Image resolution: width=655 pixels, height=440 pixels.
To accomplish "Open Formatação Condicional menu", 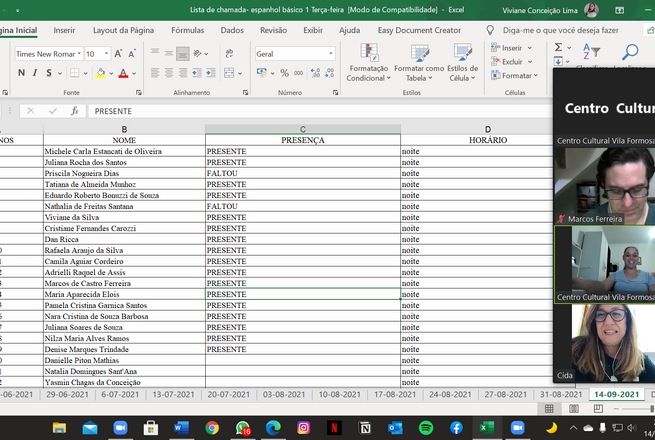I will (368, 63).
